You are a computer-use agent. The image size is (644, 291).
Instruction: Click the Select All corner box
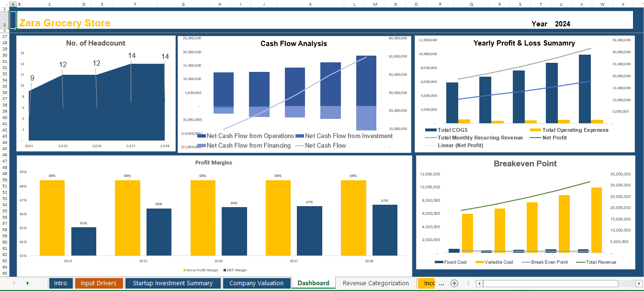point(4,4)
